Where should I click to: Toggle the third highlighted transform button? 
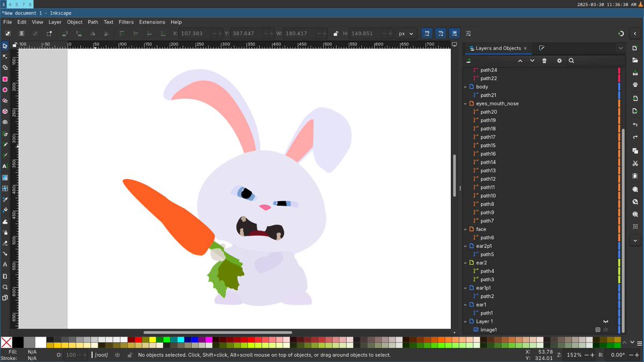(454, 33)
